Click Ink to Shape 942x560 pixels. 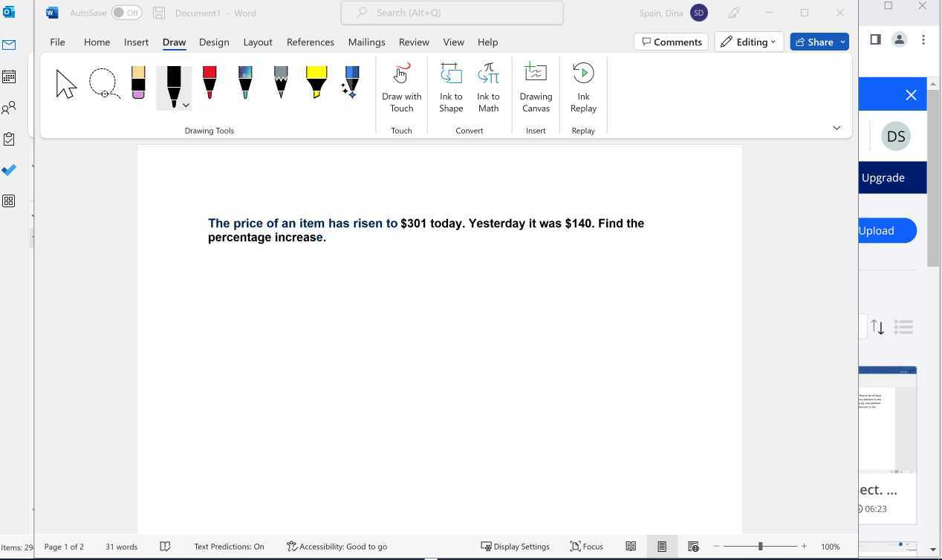point(451,88)
